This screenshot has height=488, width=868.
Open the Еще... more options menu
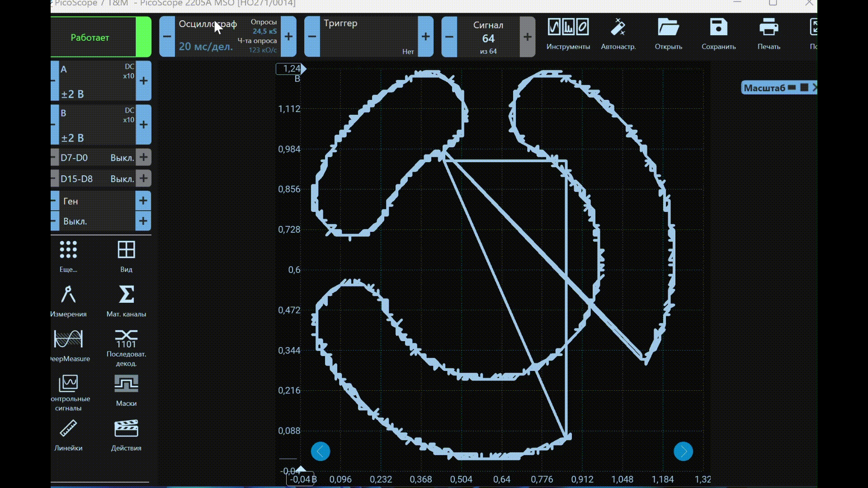(x=68, y=250)
